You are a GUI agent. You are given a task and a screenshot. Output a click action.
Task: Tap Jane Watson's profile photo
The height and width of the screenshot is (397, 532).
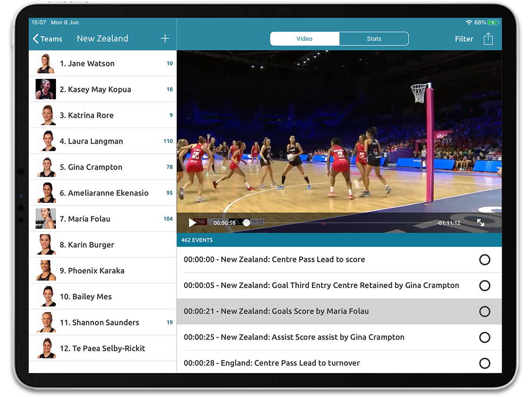[45, 63]
